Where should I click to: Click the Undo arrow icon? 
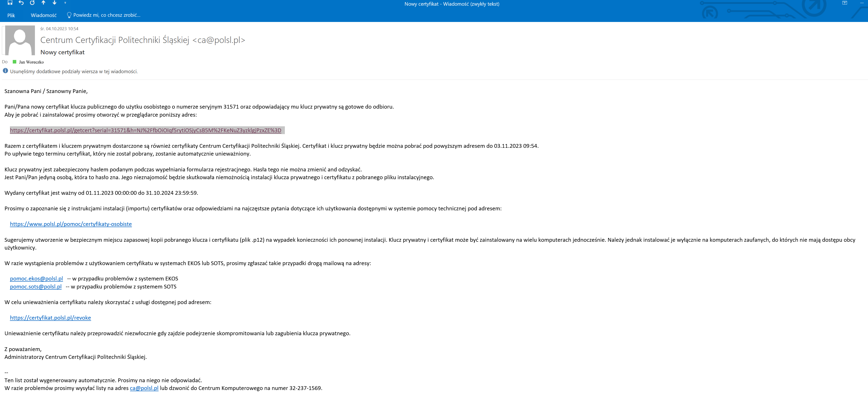[21, 3]
